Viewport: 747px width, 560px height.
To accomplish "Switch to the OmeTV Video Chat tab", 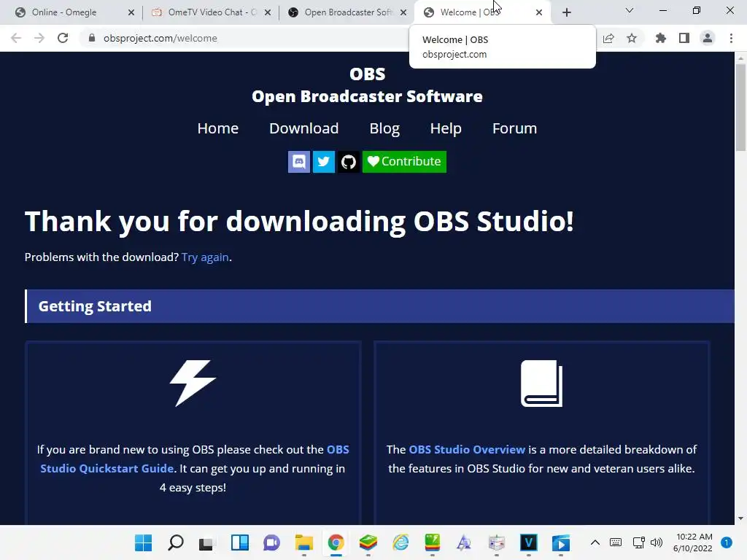I will tap(206, 12).
